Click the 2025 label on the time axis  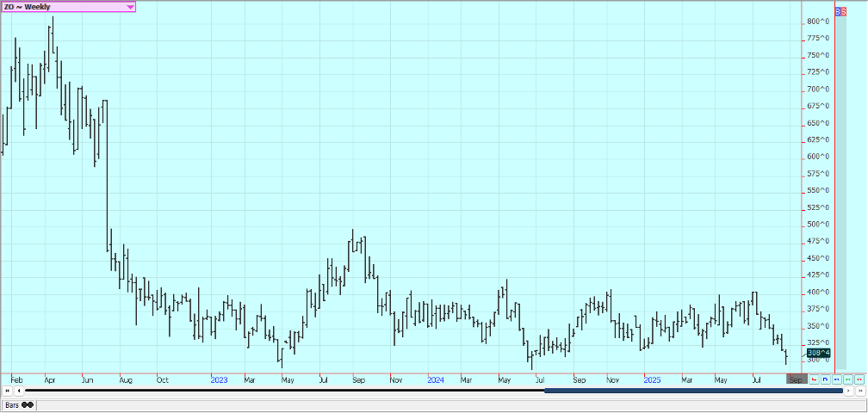(653, 379)
